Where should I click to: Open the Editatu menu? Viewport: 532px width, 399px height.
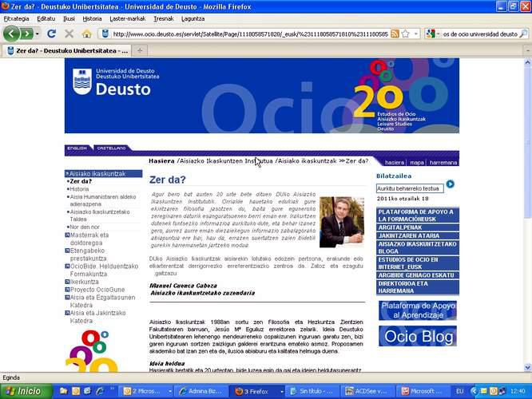46,18
